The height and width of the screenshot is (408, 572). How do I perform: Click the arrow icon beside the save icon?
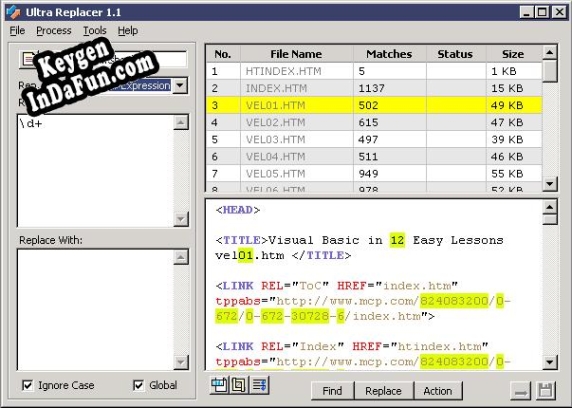point(520,391)
